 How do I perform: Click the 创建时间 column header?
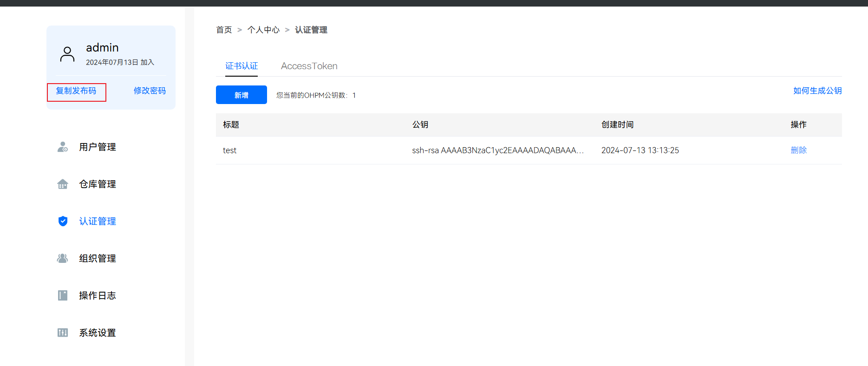click(x=617, y=125)
